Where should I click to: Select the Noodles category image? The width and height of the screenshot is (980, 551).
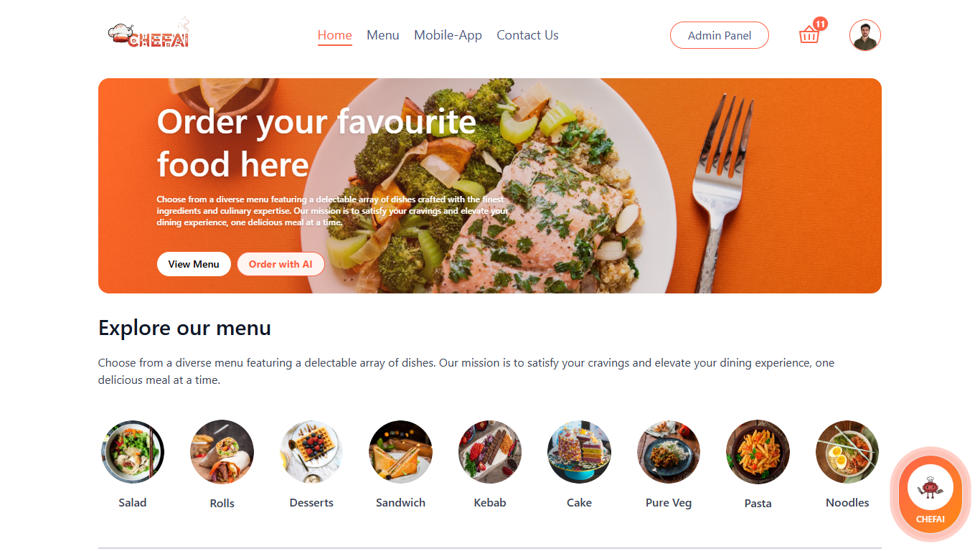pyautogui.click(x=847, y=452)
